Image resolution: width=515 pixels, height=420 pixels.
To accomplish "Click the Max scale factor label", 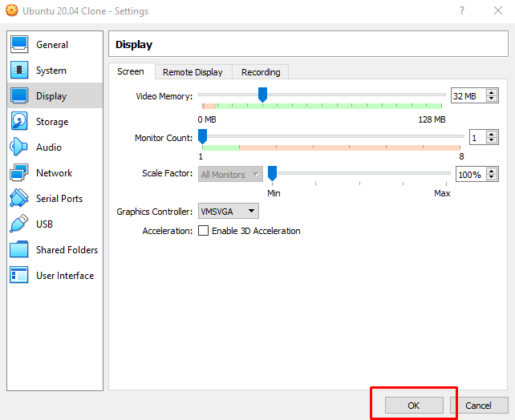I will [442, 193].
